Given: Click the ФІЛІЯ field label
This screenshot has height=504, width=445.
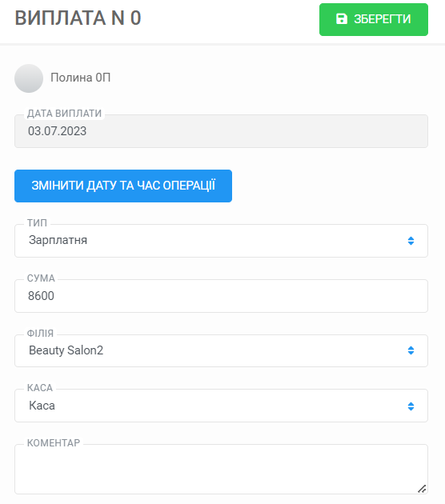Looking at the screenshot, I should [40, 333].
